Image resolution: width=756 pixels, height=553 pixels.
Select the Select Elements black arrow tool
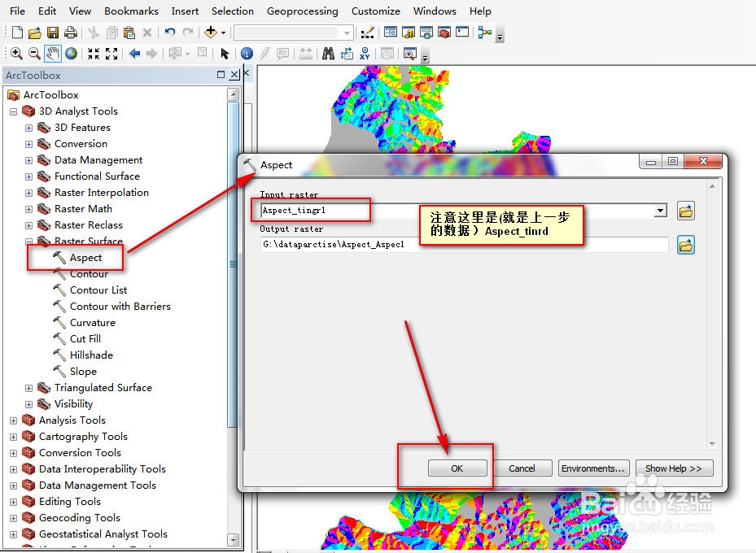(225, 54)
